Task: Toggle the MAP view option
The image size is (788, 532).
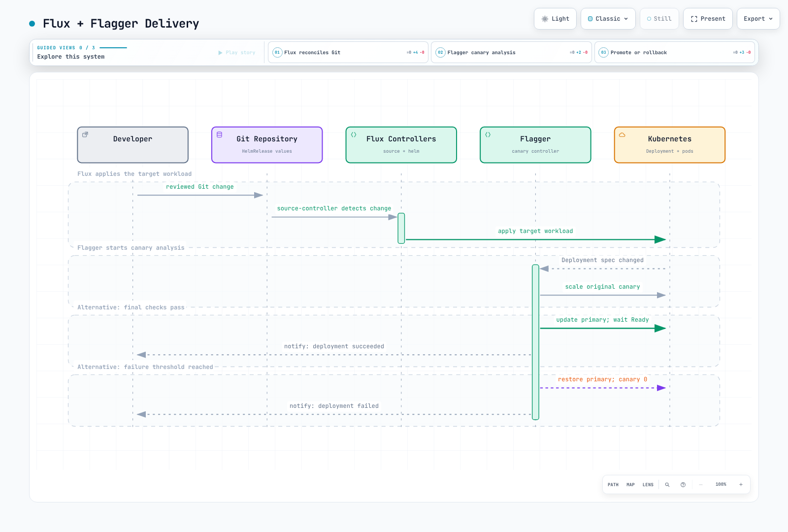Action: click(630, 485)
